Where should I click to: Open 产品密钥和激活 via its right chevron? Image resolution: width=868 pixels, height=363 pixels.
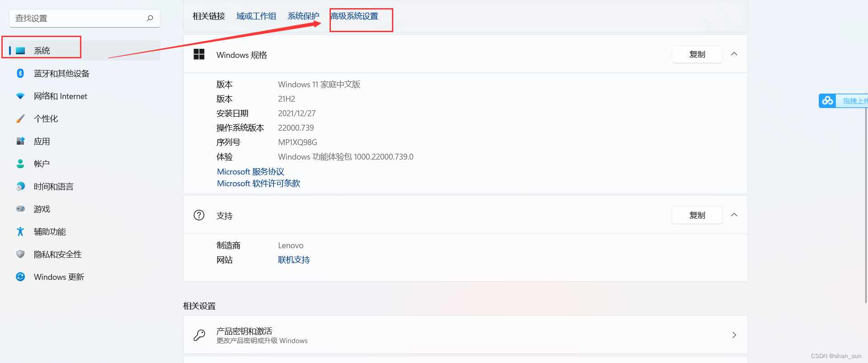click(x=734, y=335)
